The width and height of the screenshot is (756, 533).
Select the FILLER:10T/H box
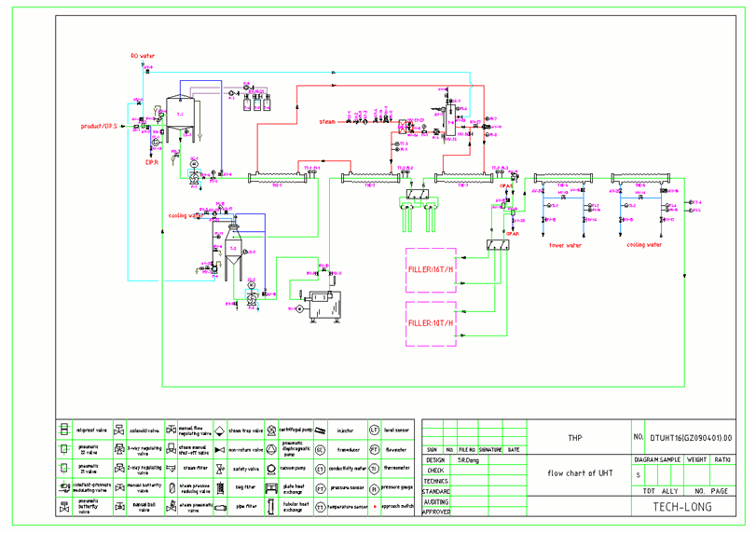point(431,323)
